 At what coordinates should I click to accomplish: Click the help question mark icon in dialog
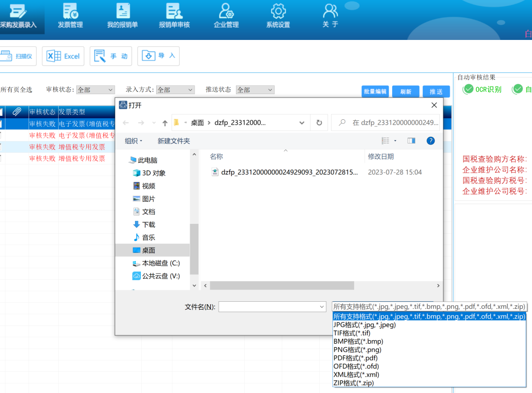pyautogui.click(x=431, y=141)
